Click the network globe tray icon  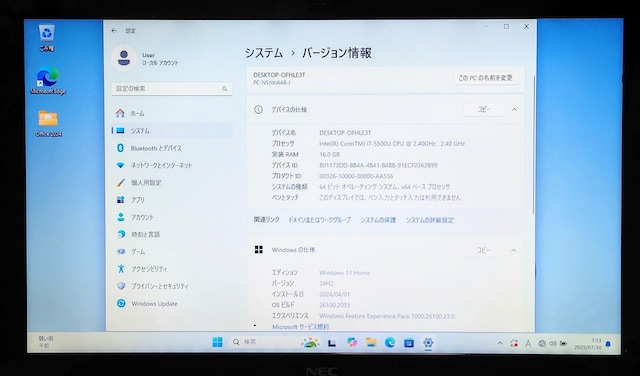pyautogui.click(x=542, y=343)
